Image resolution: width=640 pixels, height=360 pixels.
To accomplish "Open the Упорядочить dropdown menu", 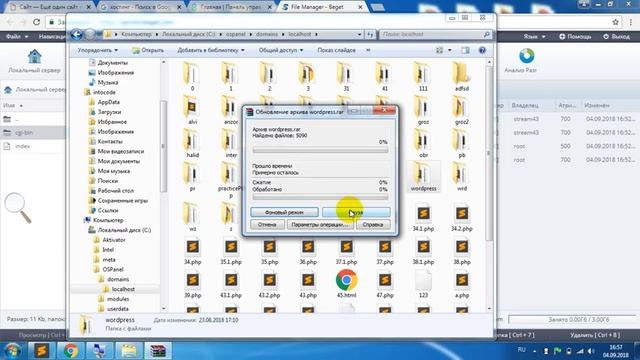I will tap(98, 50).
